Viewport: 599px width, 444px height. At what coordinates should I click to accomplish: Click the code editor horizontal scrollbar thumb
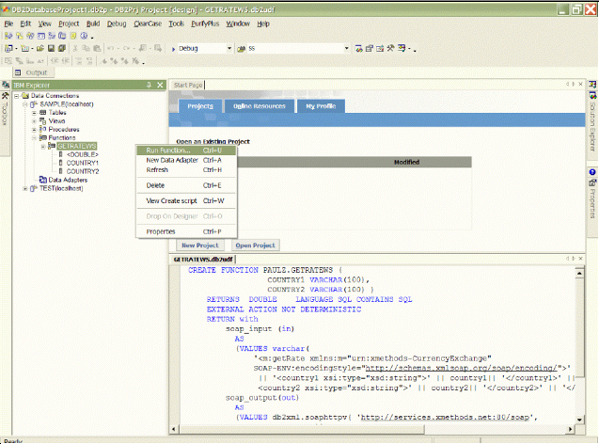(x=302, y=429)
